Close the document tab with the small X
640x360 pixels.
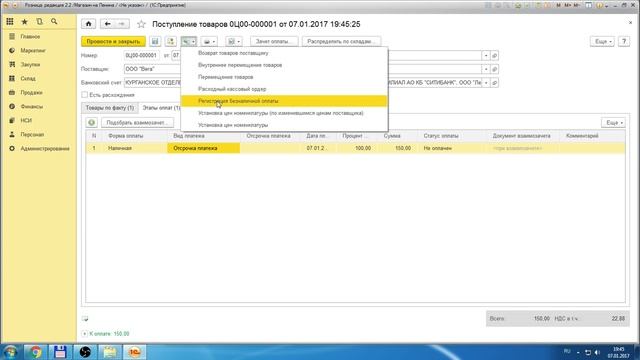click(x=630, y=23)
